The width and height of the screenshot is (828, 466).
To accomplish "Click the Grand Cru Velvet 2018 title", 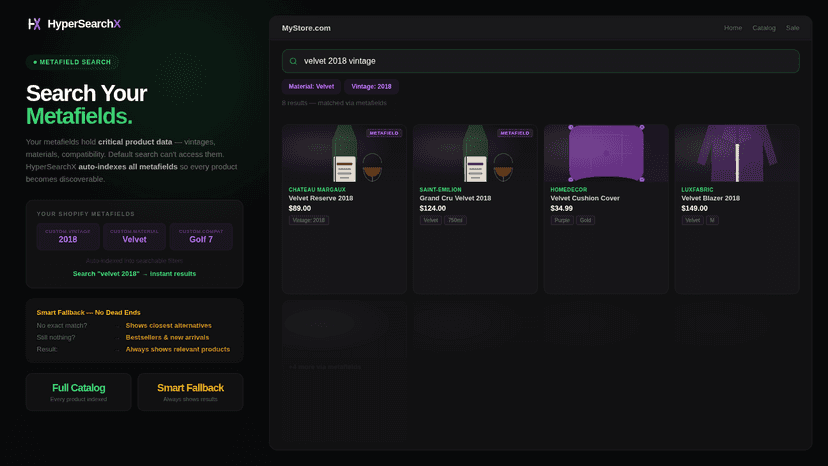I will [x=455, y=198].
